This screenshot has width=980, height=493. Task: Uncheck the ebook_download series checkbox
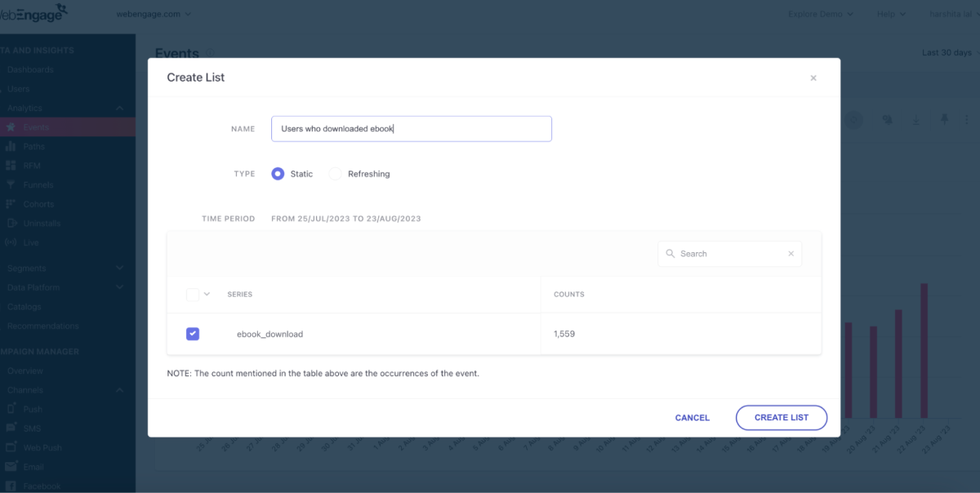(x=193, y=334)
